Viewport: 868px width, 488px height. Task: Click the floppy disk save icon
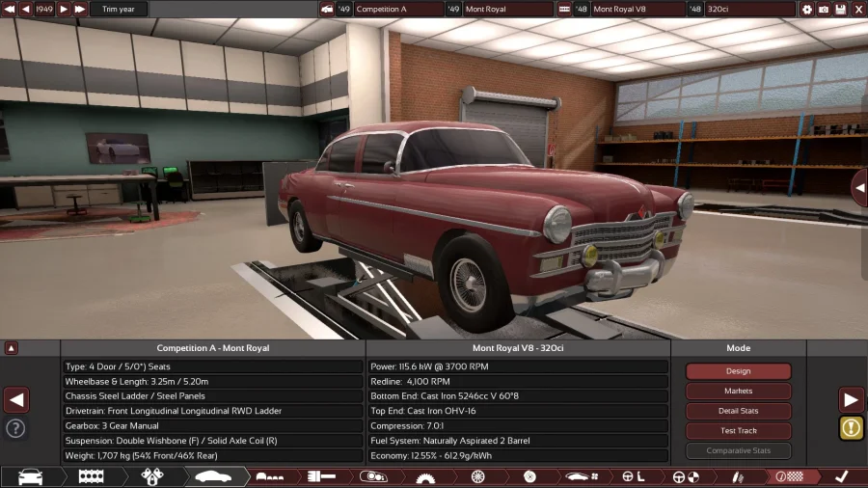click(841, 9)
